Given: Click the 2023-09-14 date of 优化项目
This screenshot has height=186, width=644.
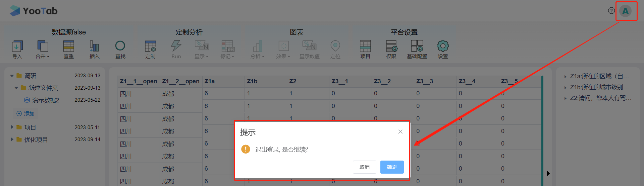Looking at the screenshot, I should tap(87, 139).
